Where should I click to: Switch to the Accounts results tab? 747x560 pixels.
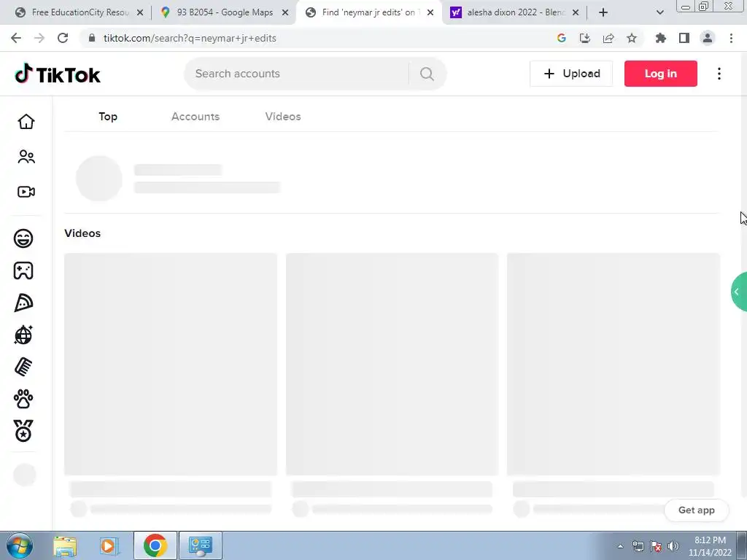196,117
